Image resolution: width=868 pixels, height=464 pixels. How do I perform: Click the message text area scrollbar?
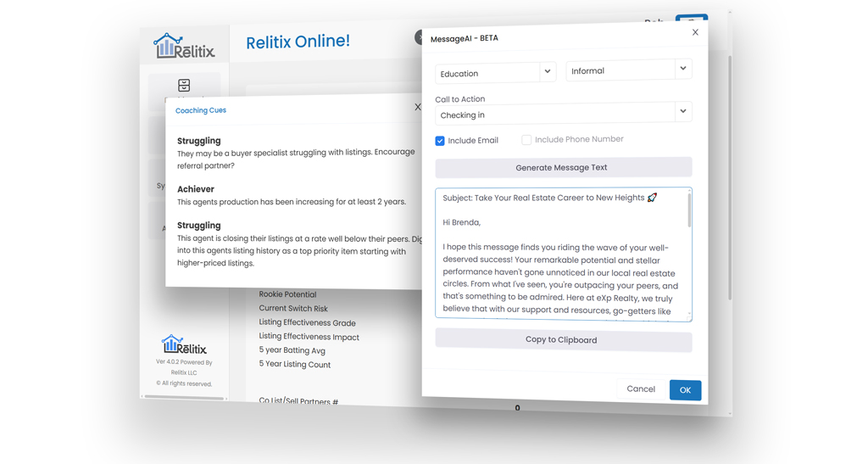point(689,210)
